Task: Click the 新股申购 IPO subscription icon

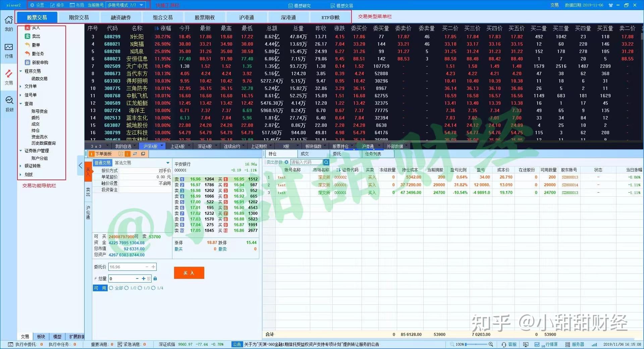Action: click(x=28, y=62)
